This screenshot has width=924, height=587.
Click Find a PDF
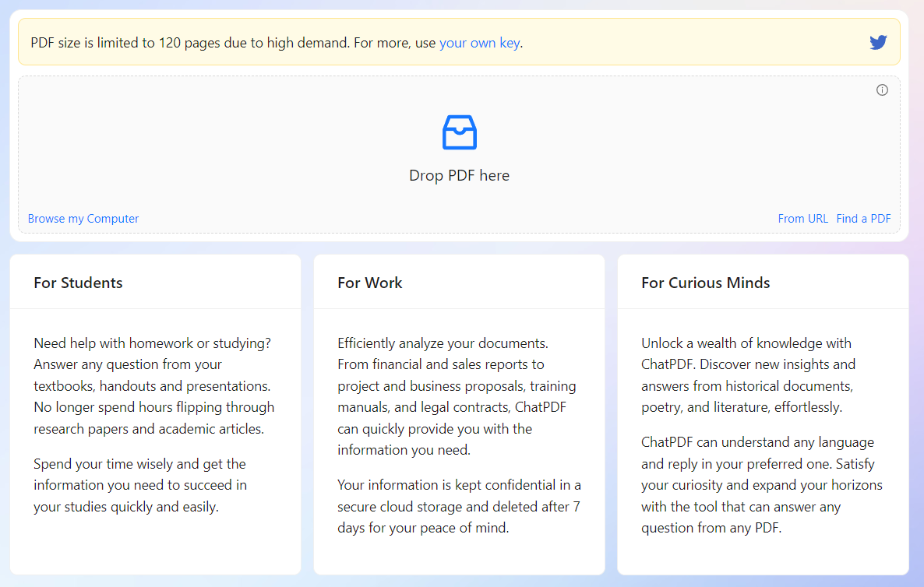[863, 218]
